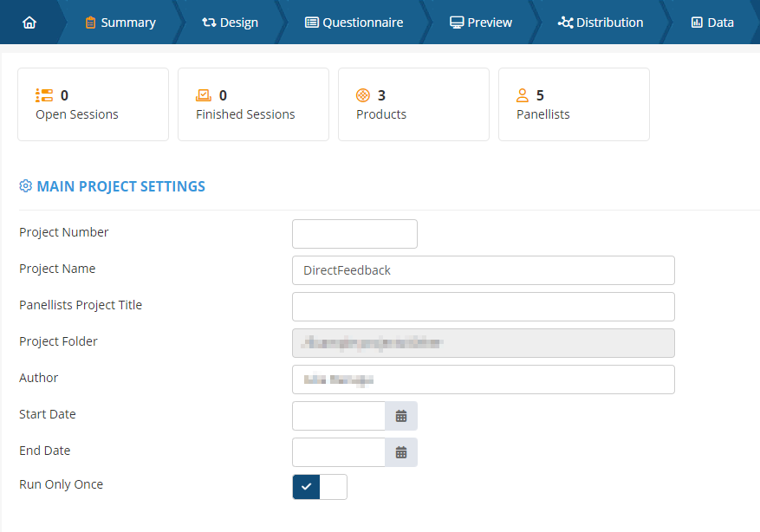
Task: Switch to the Design tab
Action: (230, 23)
